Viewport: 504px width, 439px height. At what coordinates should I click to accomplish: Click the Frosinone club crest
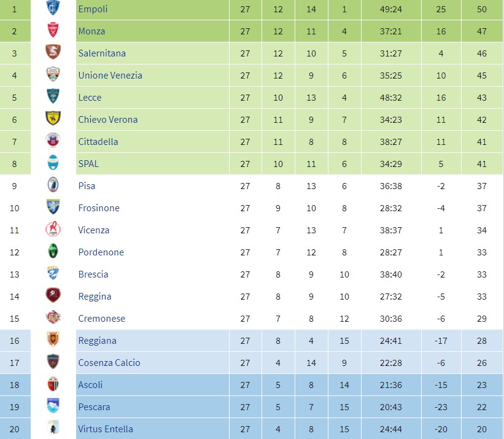(x=53, y=208)
